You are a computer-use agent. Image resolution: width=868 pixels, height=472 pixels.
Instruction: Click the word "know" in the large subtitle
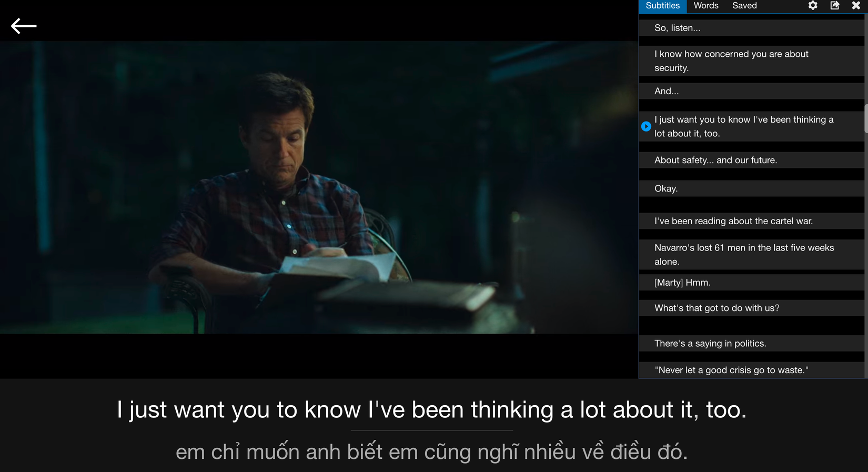point(332,410)
